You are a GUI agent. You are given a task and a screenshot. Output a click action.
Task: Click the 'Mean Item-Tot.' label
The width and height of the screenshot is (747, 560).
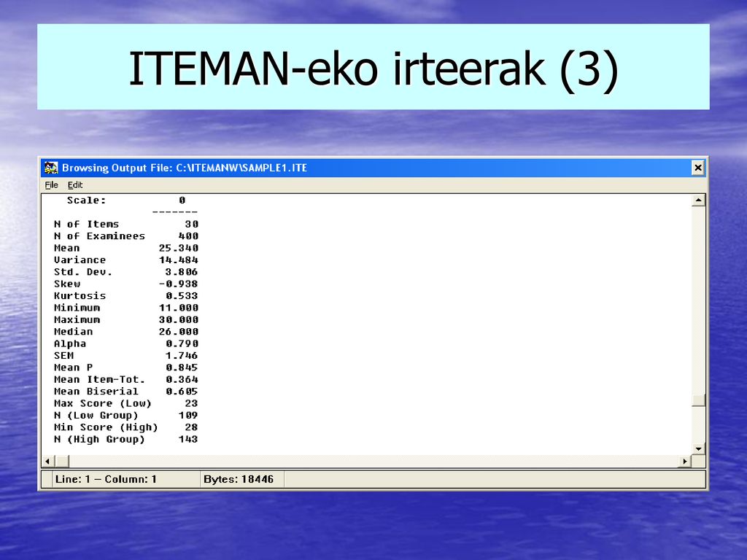pos(99,379)
